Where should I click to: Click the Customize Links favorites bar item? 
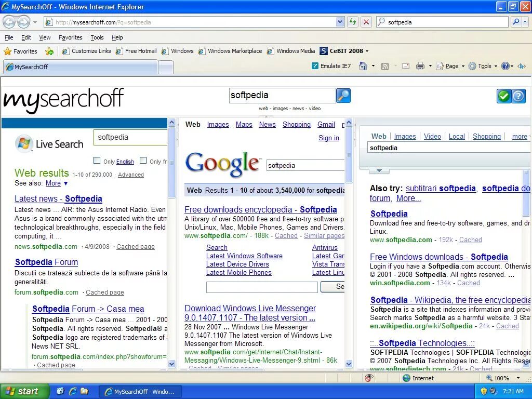pyautogui.click(x=87, y=51)
